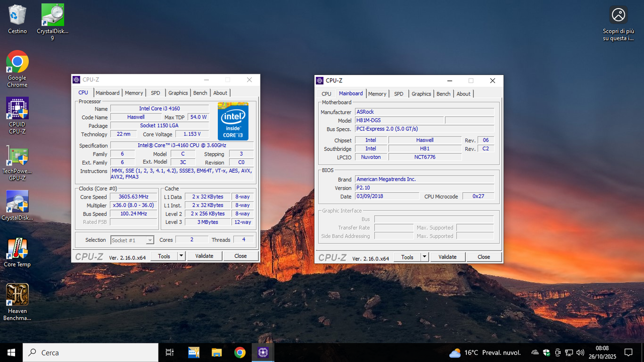
Task: Open CPUID CPU-Z desktop shortcut
Action: [17, 116]
